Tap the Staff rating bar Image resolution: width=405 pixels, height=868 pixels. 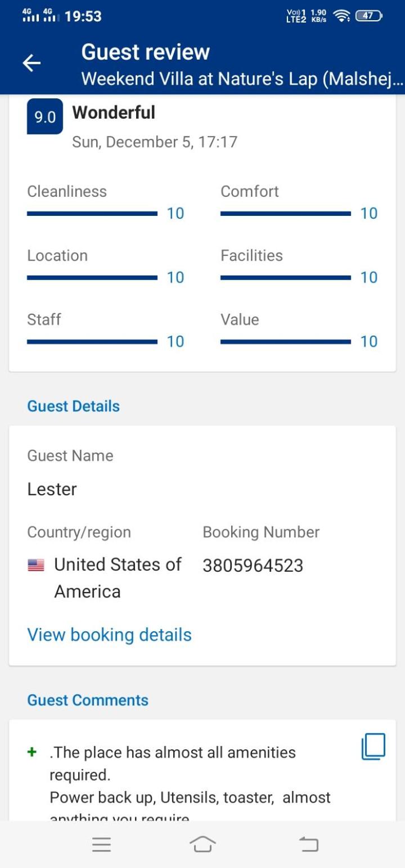(92, 342)
